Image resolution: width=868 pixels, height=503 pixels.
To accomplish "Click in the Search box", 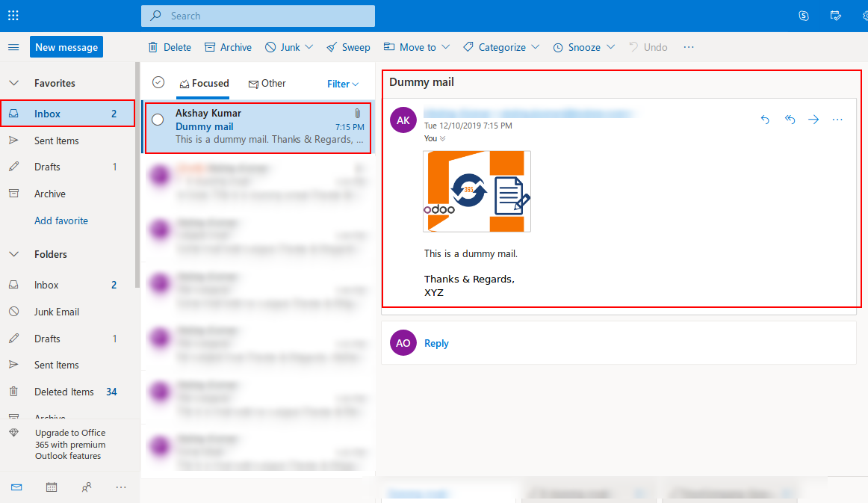I will click(258, 16).
